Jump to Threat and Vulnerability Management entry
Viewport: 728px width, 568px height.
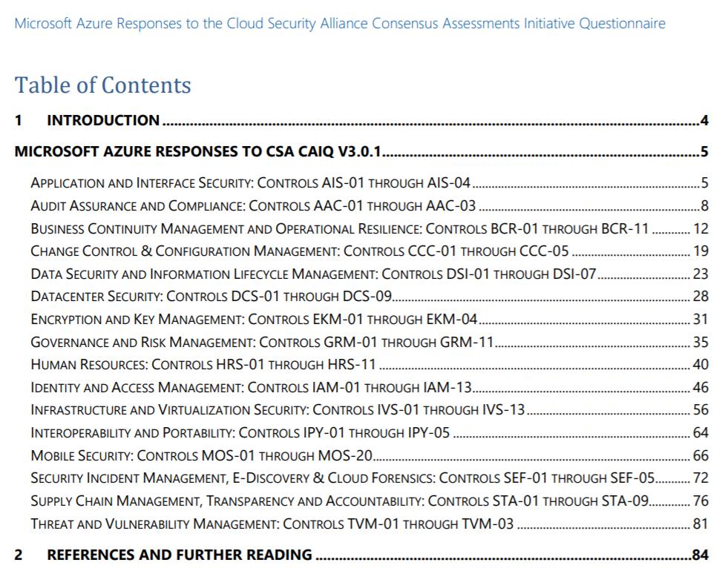point(370,524)
